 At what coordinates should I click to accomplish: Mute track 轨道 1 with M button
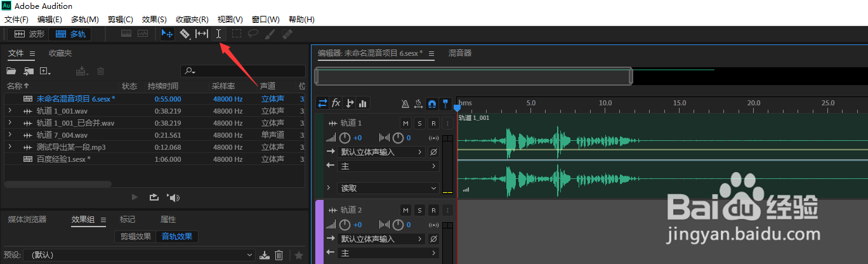coord(405,123)
